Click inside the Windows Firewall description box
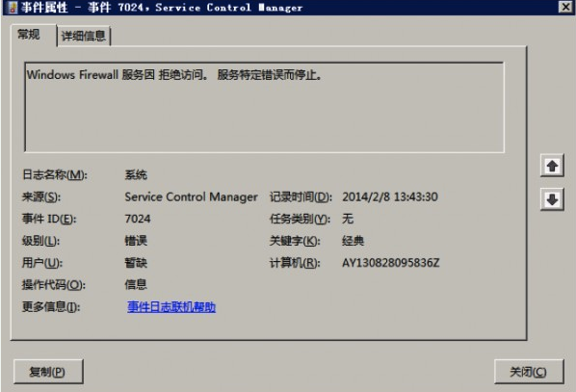This screenshot has height=392, width=576. pos(264,107)
